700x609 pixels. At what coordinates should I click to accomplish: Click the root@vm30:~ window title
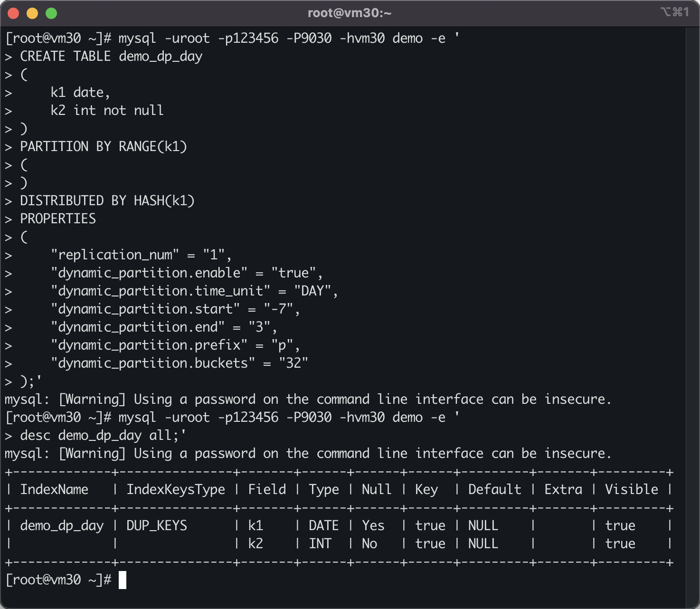350,13
